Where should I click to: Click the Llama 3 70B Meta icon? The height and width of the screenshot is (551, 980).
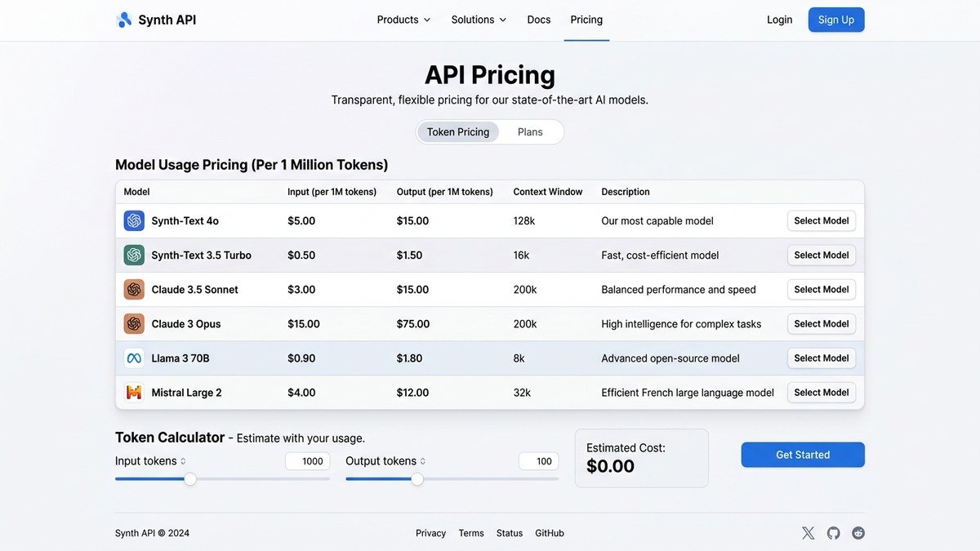pyautogui.click(x=134, y=358)
